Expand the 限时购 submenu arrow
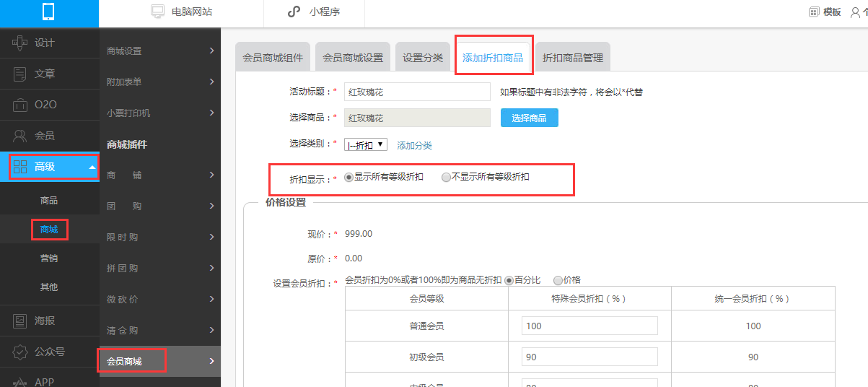This screenshot has width=868, height=387. coord(211,237)
